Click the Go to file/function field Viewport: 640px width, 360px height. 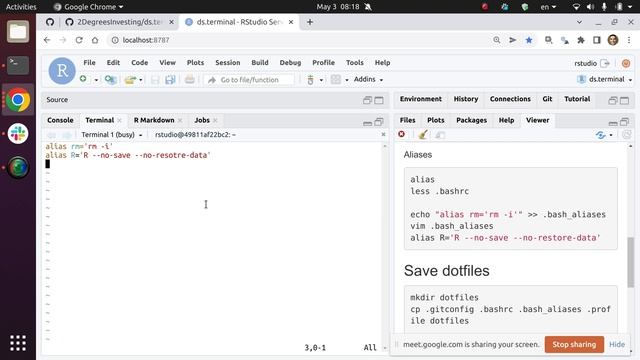point(249,80)
